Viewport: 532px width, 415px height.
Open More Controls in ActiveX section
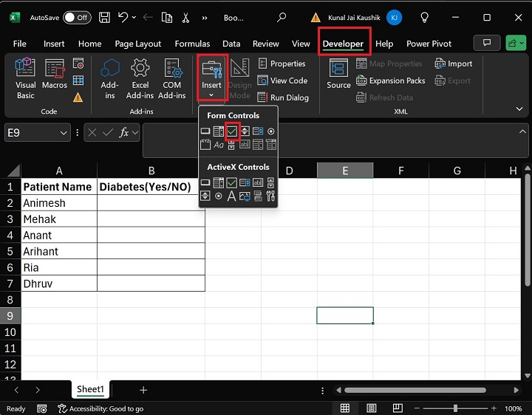coord(271,196)
